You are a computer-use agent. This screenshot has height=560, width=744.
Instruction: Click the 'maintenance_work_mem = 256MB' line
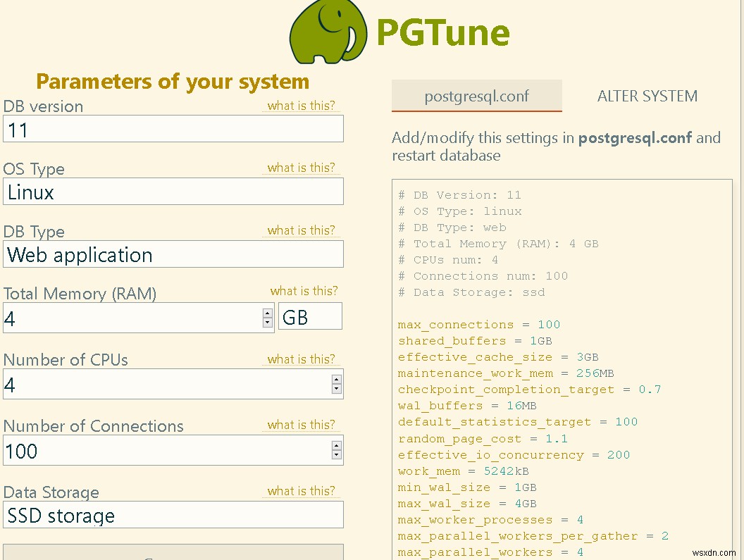click(506, 373)
